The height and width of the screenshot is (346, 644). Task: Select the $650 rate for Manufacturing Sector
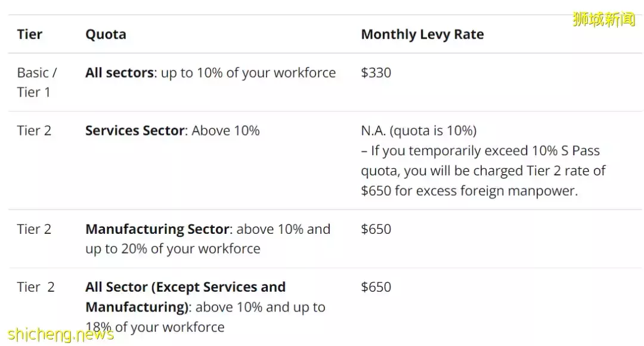point(376,229)
